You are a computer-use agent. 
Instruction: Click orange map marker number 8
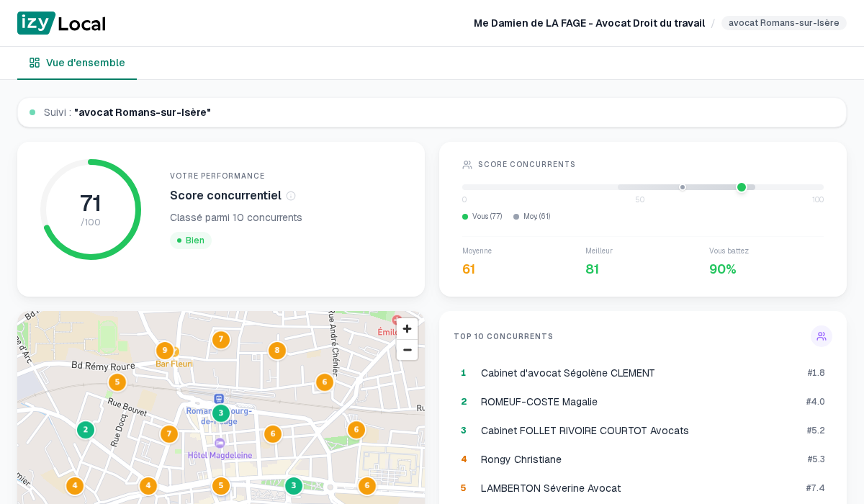(277, 351)
